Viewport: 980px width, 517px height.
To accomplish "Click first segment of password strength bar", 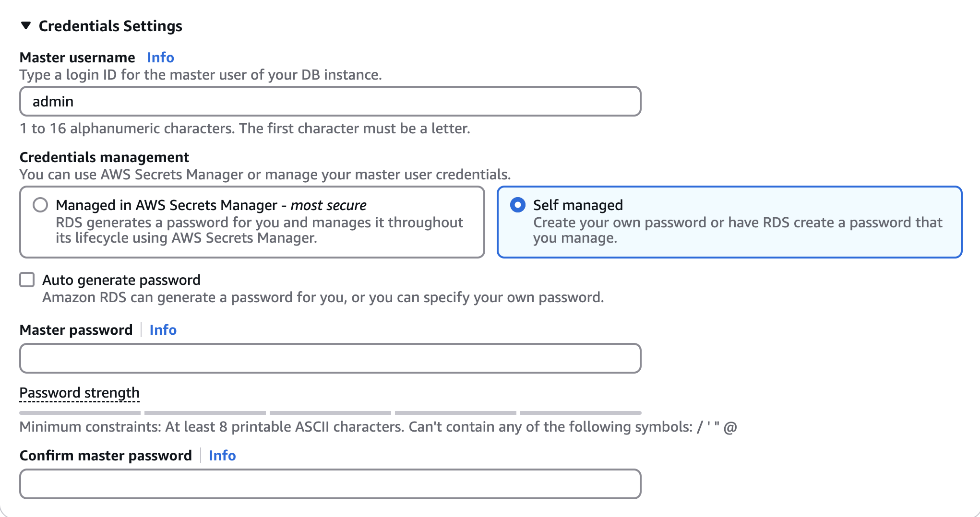I will tap(80, 413).
